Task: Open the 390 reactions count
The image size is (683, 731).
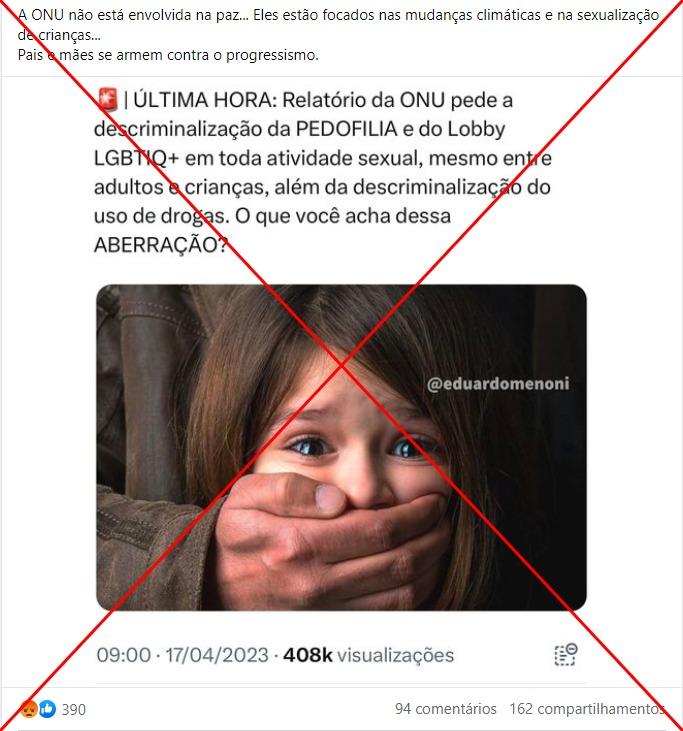Action: (x=74, y=710)
